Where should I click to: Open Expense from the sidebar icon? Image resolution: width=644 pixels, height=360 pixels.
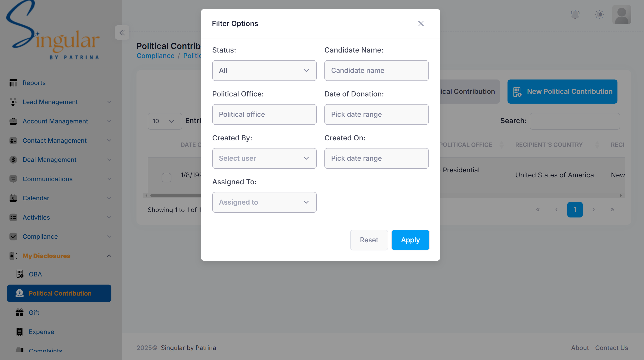pyautogui.click(x=20, y=332)
